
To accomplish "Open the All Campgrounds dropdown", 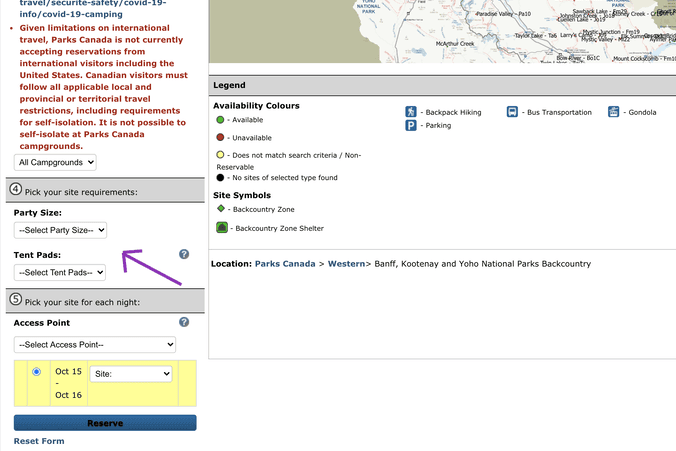I will [55, 161].
